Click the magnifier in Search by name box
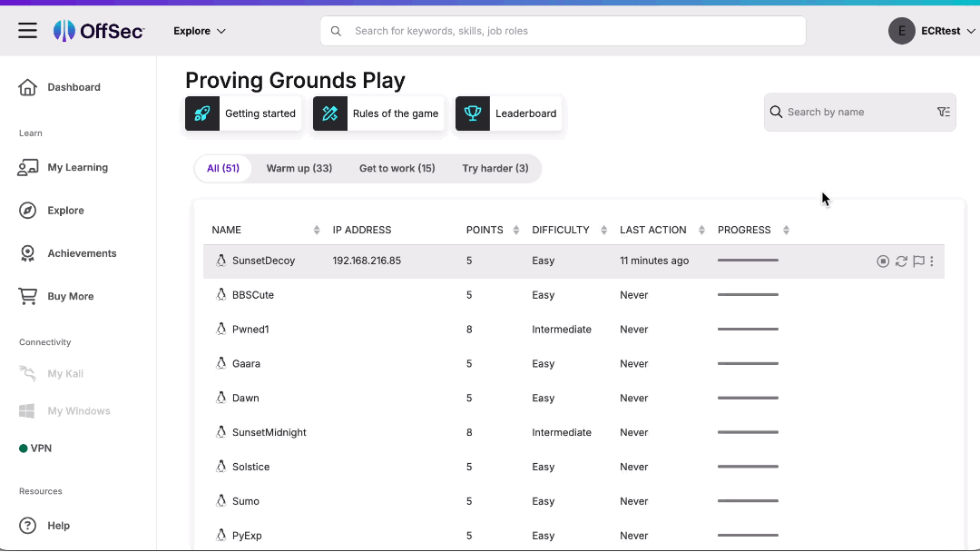980x552 pixels. coord(776,112)
